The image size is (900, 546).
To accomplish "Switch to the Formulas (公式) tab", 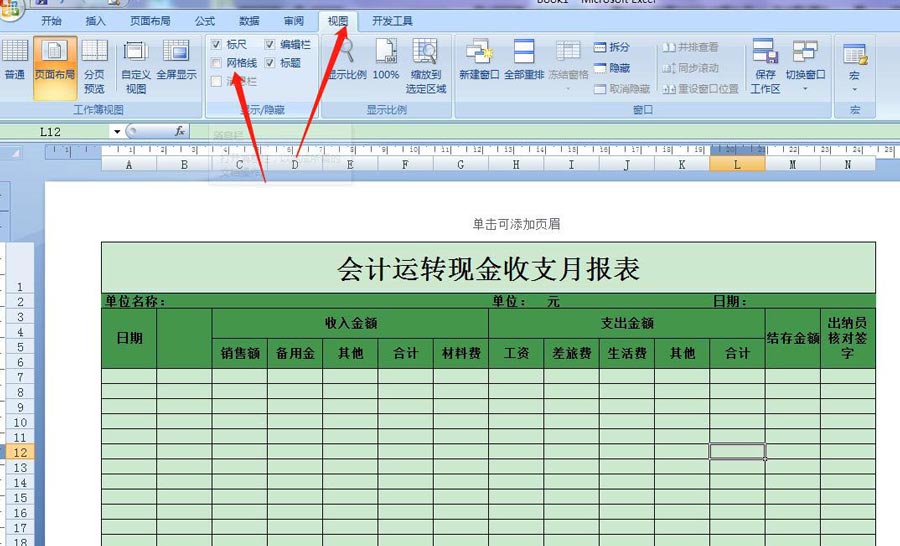I will click(x=204, y=21).
